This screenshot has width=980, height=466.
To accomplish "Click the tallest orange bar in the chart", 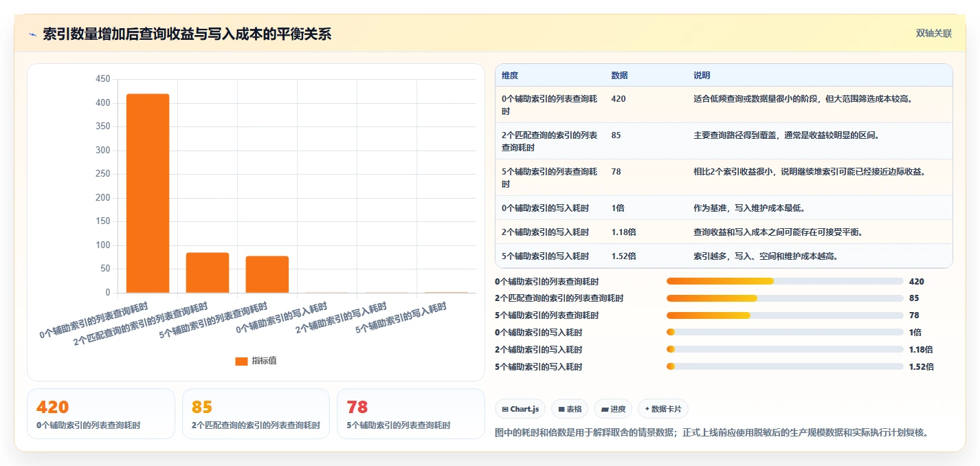I will click(148, 193).
